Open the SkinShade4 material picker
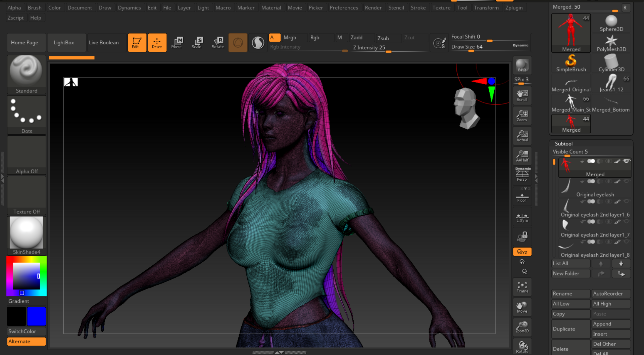The height and width of the screenshot is (355, 644). click(x=26, y=232)
